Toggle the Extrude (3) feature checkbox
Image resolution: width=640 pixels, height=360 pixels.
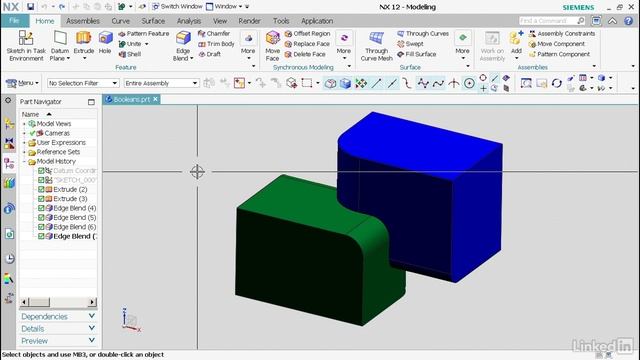[x=41, y=199]
